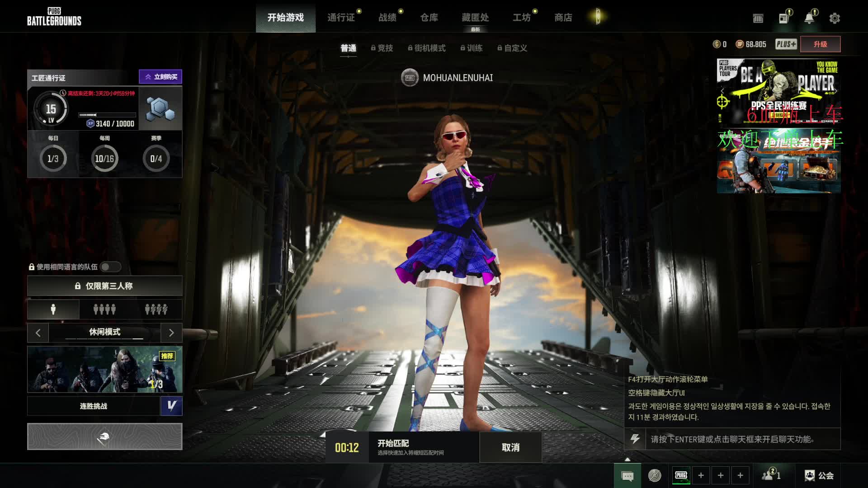
Task: Click the radar icon in bottom bar
Action: (x=655, y=475)
